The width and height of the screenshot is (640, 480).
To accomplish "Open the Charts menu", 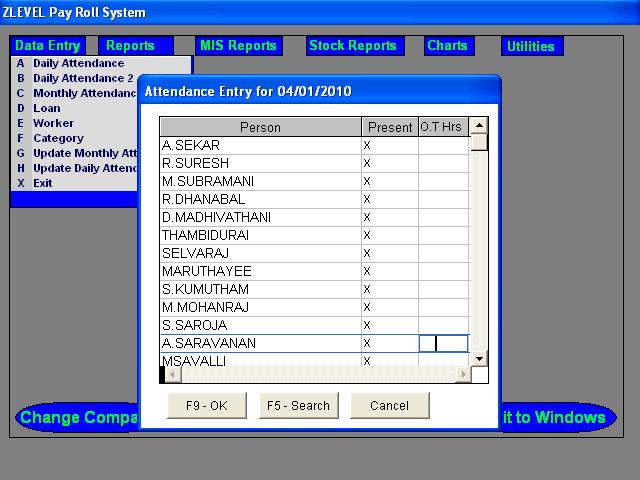I will (x=448, y=45).
